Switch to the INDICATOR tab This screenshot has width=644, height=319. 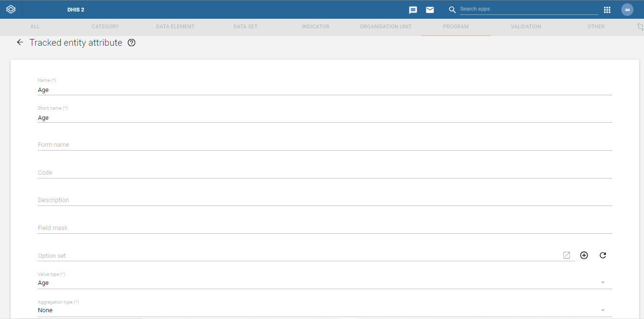[x=315, y=27]
